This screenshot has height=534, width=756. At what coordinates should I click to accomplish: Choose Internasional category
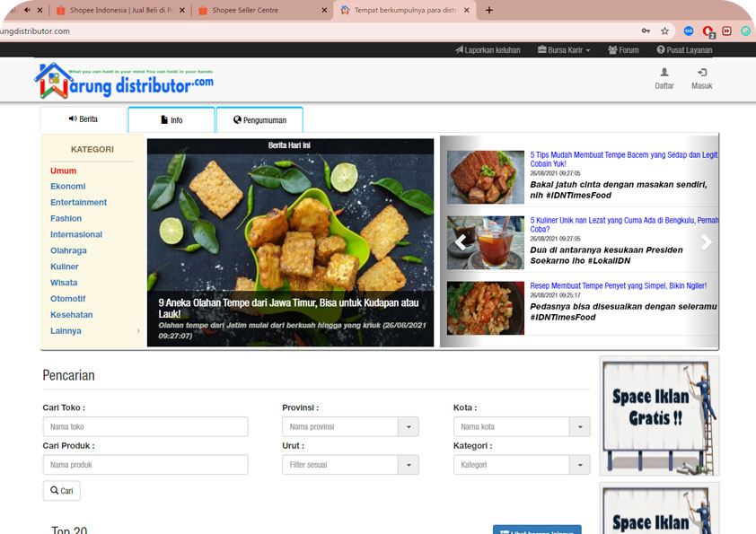(76, 234)
